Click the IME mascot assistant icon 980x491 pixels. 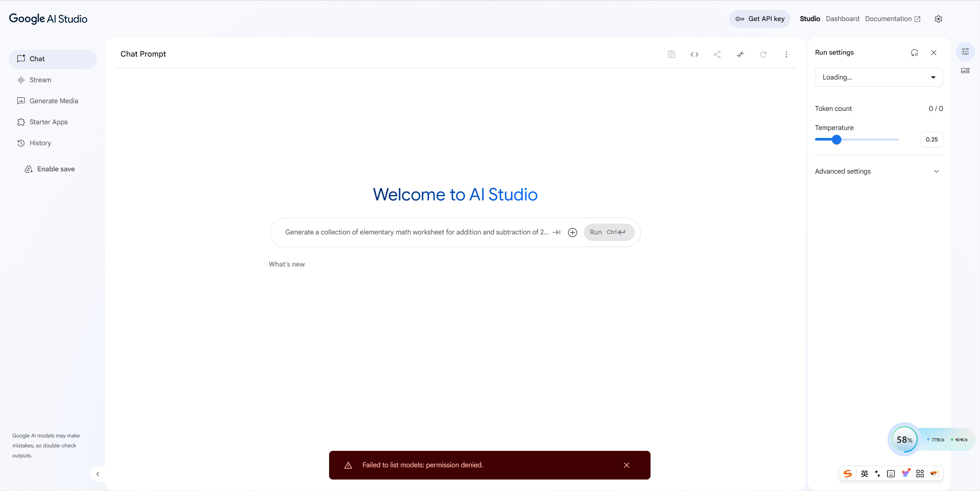tap(934, 473)
